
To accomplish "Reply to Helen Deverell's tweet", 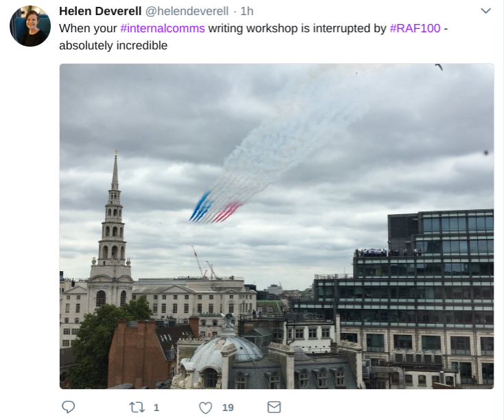I will tap(68, 407).
